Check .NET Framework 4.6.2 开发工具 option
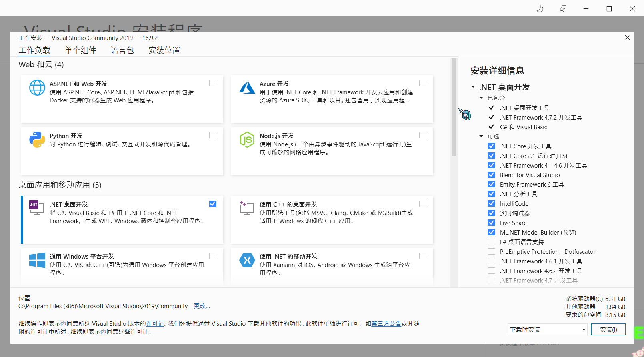The image size is (644, 357). (x=492, y=271)
